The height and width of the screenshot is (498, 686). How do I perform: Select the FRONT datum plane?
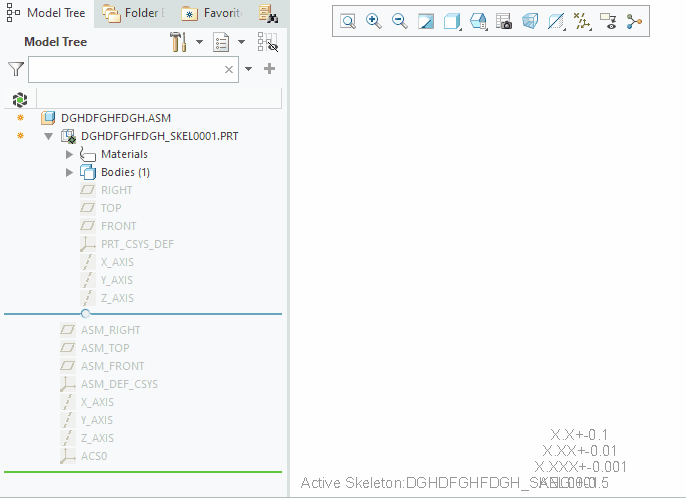click(118, 226)
